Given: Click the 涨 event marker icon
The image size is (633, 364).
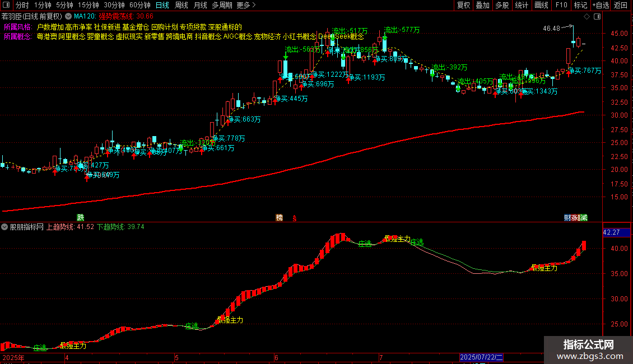Looking at the screenshot, I should tap(575, 217).
